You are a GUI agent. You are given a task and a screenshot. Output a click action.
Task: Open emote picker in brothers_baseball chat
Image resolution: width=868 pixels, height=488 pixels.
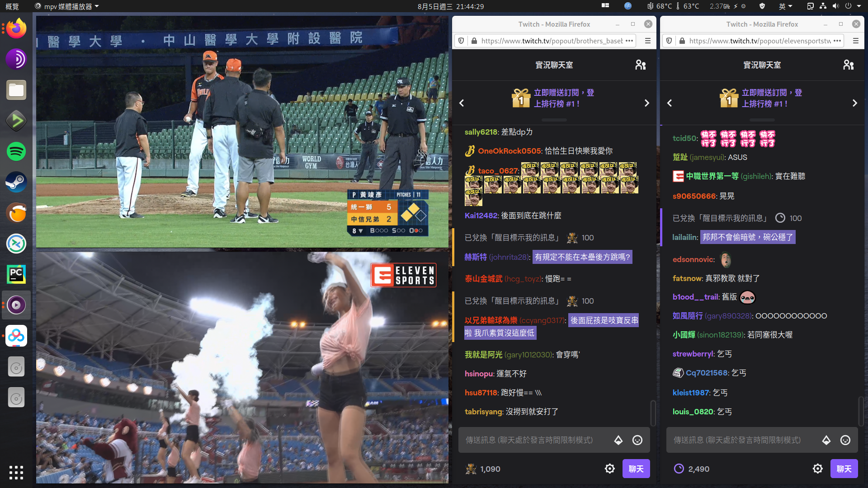click(x=637, y=440)
